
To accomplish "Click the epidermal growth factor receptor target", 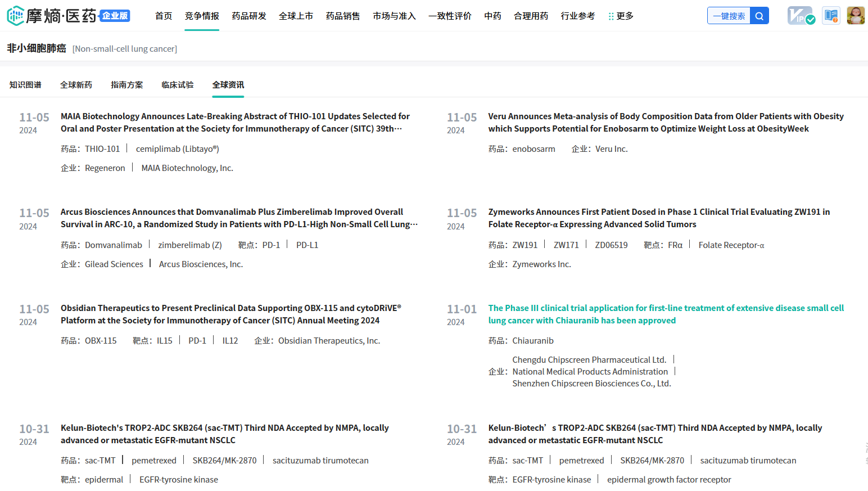I will (x=669, y=480).
